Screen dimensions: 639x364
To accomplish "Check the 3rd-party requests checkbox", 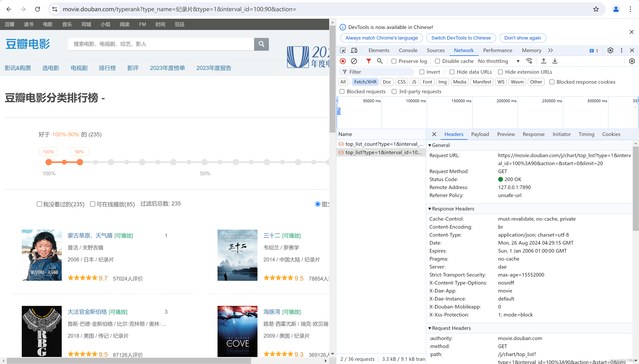I will click(x=394, y=91).
